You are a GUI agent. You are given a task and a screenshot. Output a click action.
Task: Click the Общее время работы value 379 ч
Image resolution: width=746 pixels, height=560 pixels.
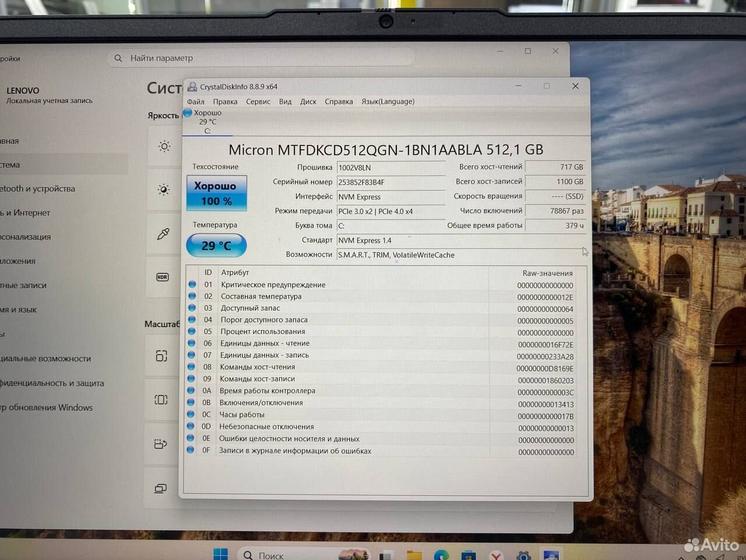tap(555, 226)
